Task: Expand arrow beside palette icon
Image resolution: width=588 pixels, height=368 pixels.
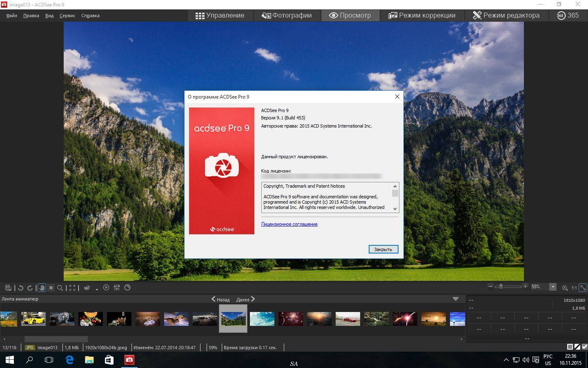Action: click(x=97, y=289)
